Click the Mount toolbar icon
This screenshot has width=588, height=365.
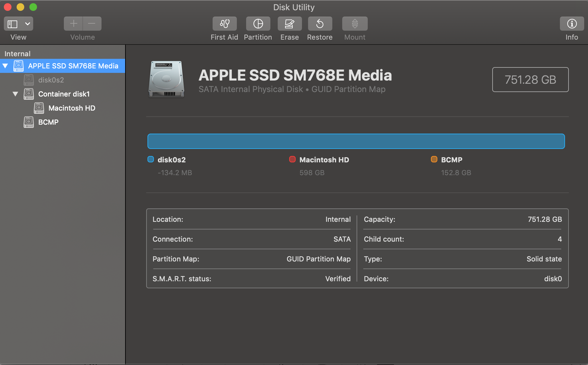click(355, 24)
